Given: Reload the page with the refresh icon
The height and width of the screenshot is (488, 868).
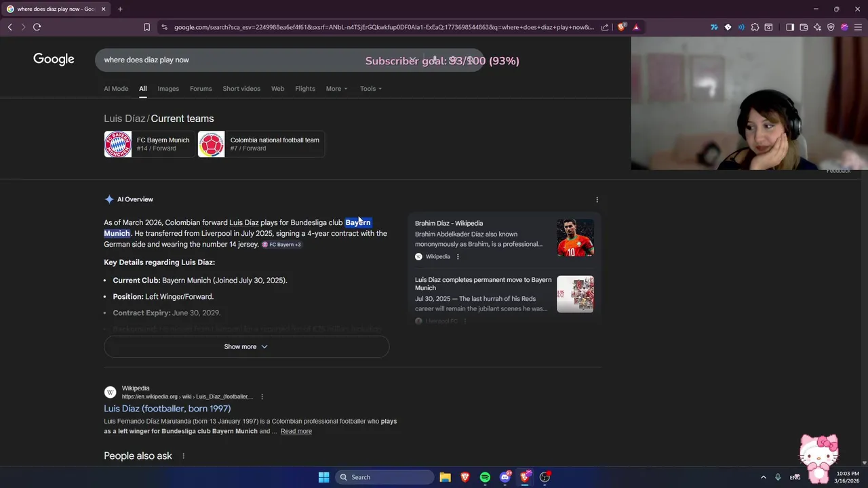Looking at the screenshot, I should (x=37, y=27).
